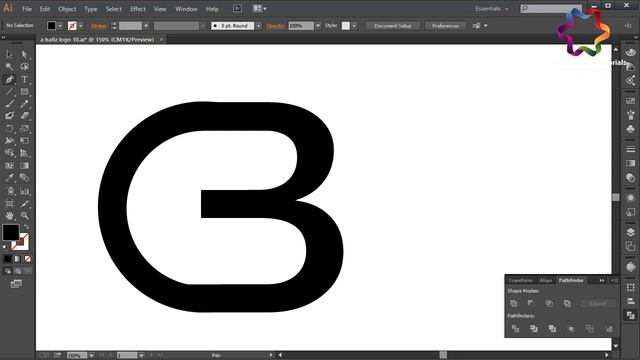Set paint mode to Color

click(8, 259)
